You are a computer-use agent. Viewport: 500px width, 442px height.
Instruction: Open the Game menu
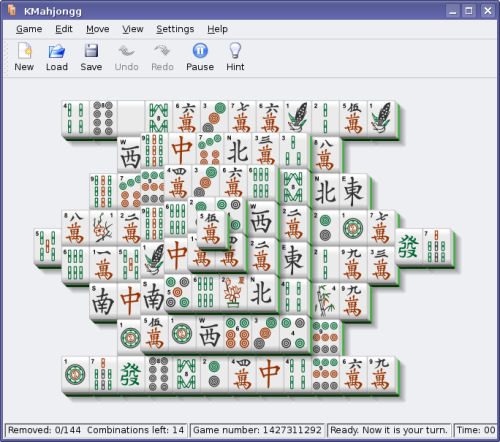[x=29, y=29]
